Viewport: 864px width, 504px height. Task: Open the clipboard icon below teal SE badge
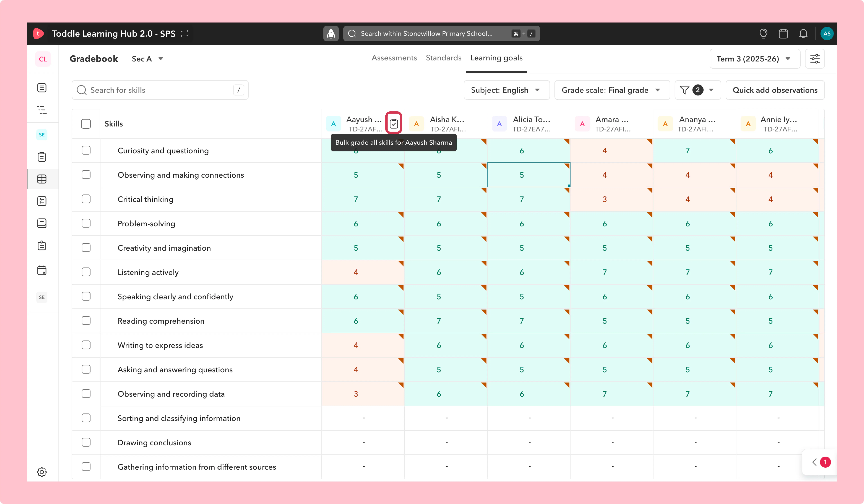coord(42,157)
